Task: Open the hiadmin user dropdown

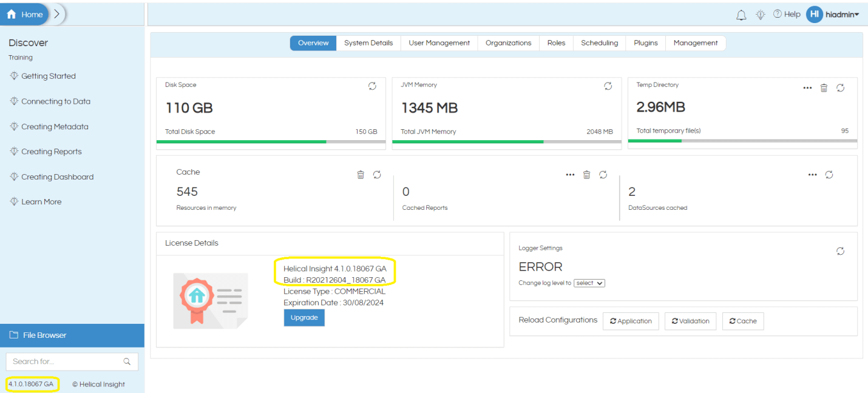Action: point(842,15)
